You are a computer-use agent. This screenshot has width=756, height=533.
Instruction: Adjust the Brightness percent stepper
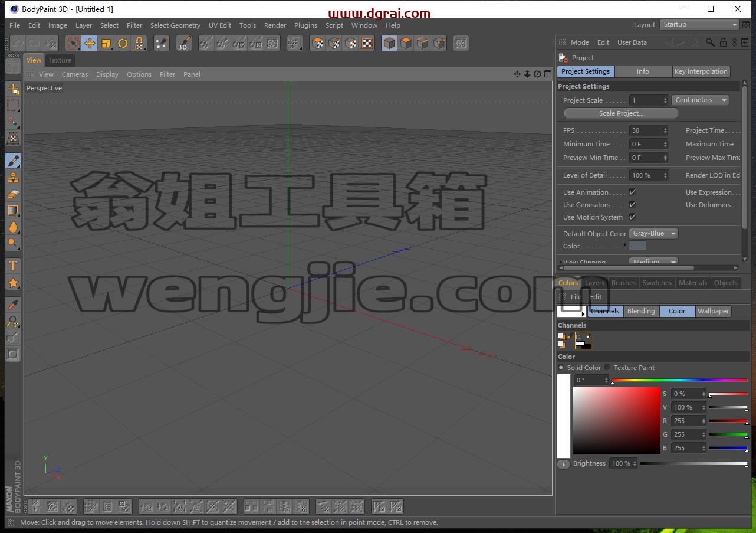[x=635, y=464]
